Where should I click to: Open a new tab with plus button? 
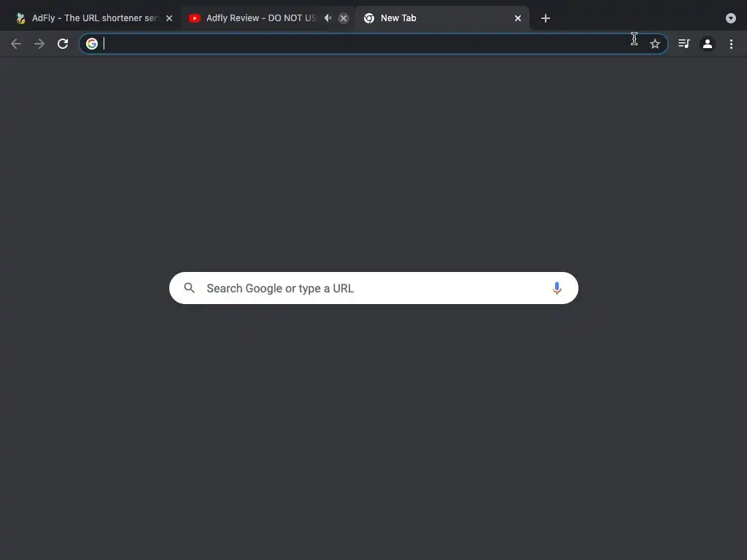(546, 18)
